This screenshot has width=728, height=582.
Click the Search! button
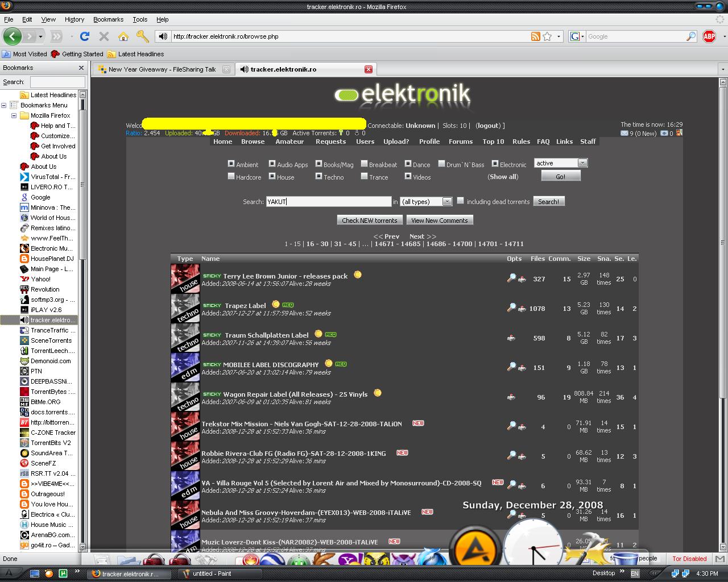(x=548, y=201)
